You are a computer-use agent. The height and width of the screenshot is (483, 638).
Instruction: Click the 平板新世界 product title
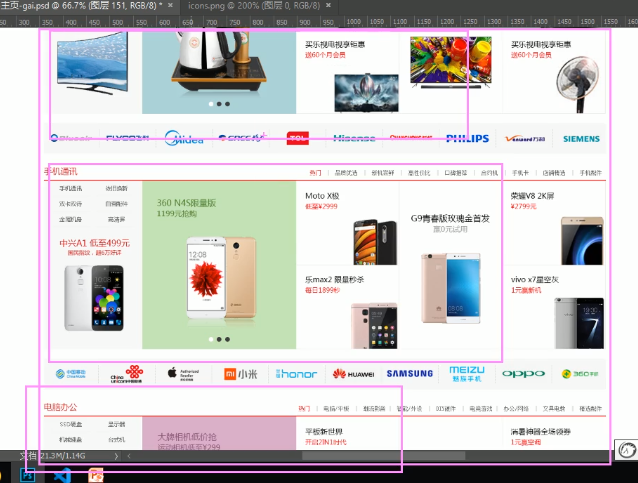click(x=324, y=431)
